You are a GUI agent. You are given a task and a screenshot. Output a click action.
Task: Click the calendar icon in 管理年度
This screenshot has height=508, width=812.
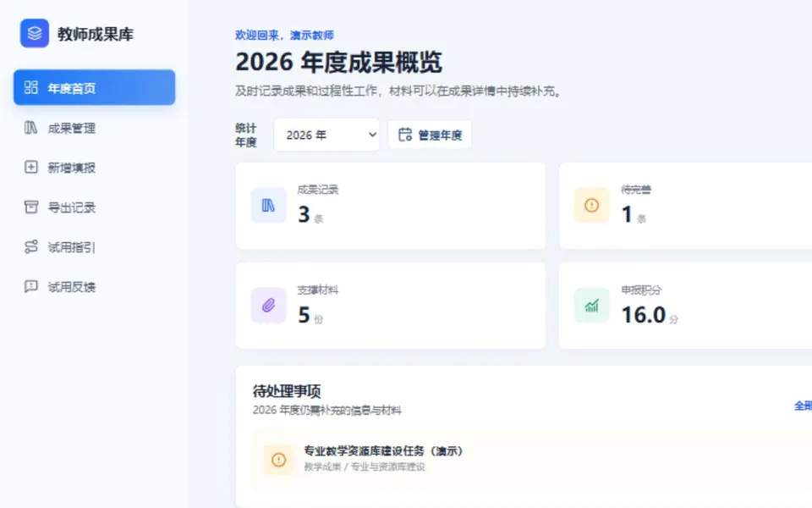pos(405,135)
